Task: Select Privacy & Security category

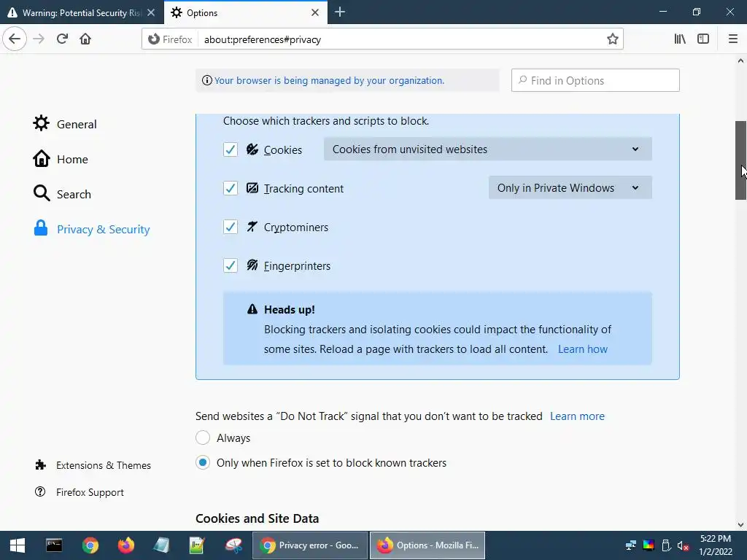Action: coord(91,229)
